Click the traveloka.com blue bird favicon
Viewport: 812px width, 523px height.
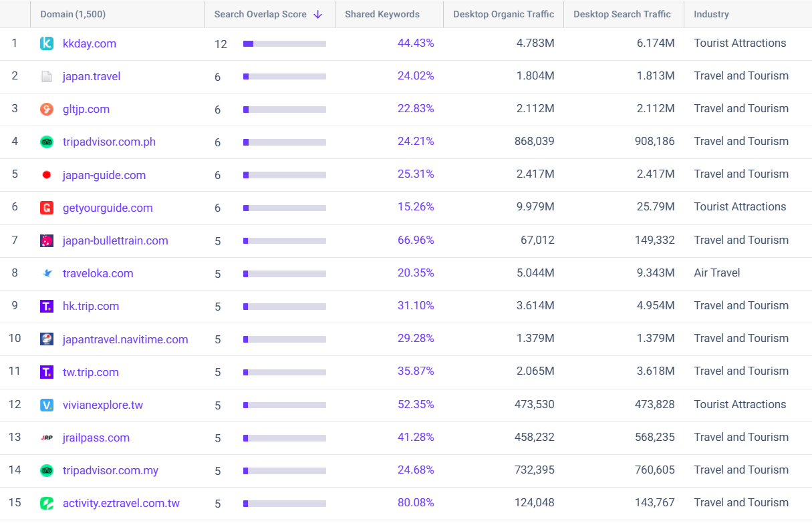[x=47, y=273]
